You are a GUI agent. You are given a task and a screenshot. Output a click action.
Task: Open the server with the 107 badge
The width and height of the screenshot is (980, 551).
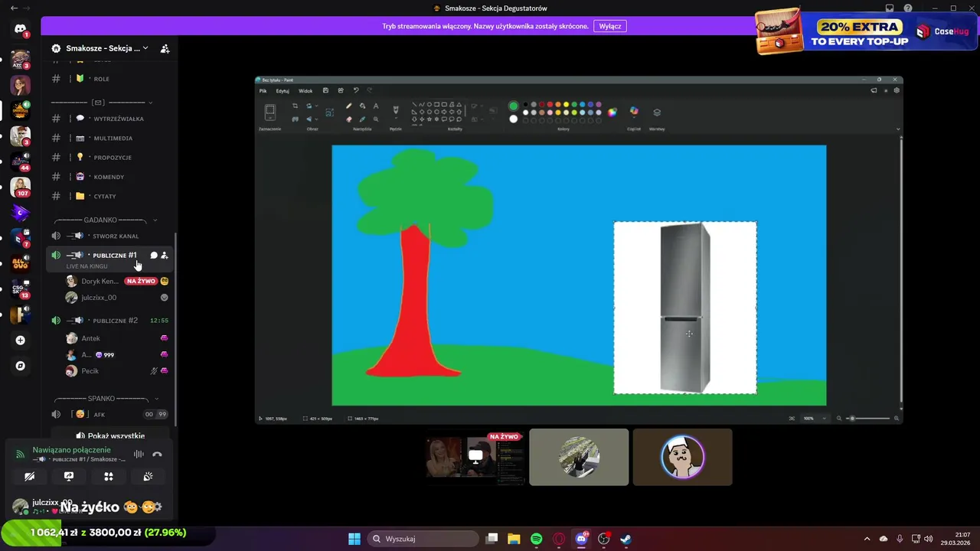[21, 187]
